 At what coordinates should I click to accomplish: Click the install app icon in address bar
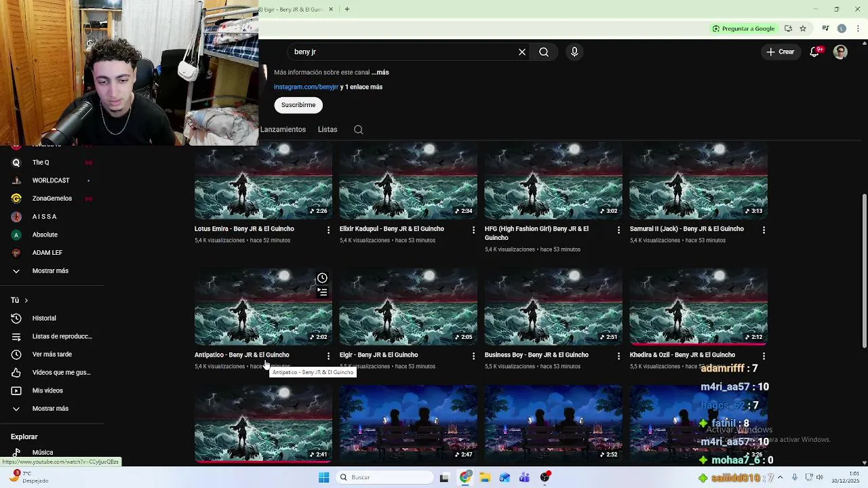[788, 28]
